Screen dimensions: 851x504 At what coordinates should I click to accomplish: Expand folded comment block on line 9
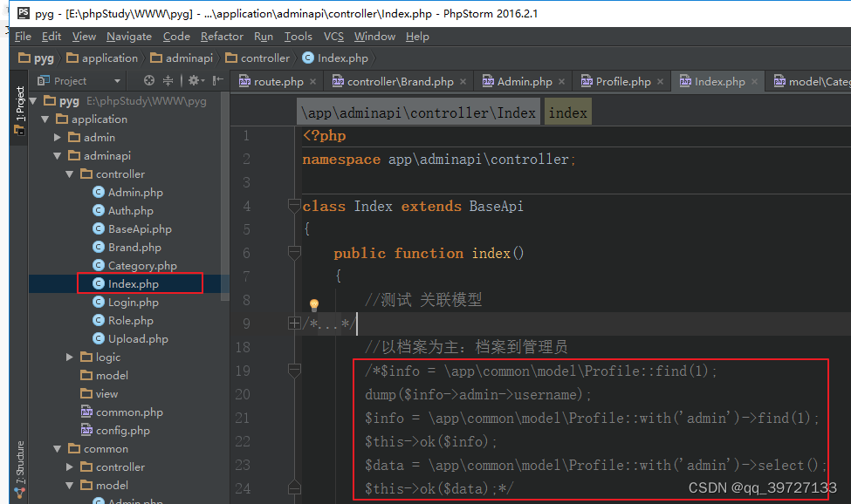click(294, 324)
